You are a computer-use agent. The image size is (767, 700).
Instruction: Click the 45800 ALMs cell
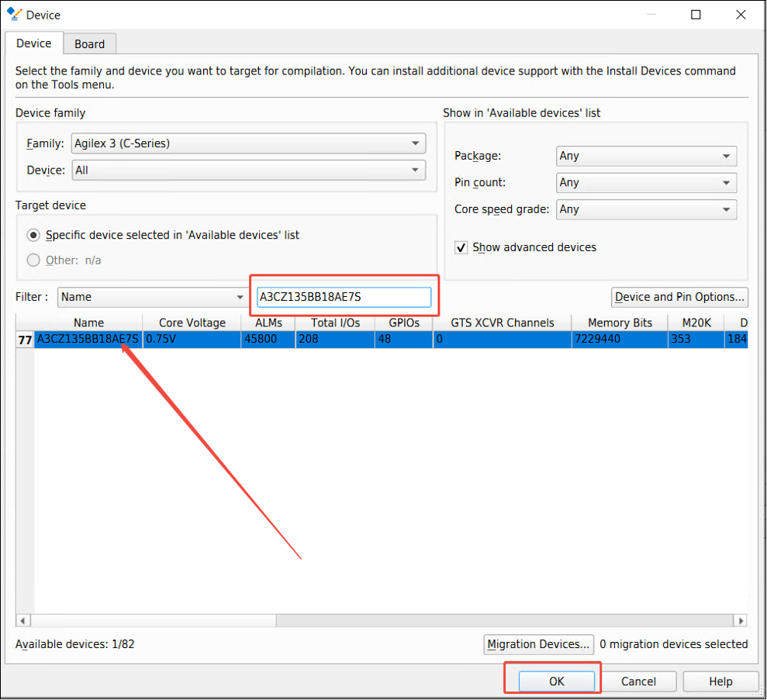pos(268,340)
